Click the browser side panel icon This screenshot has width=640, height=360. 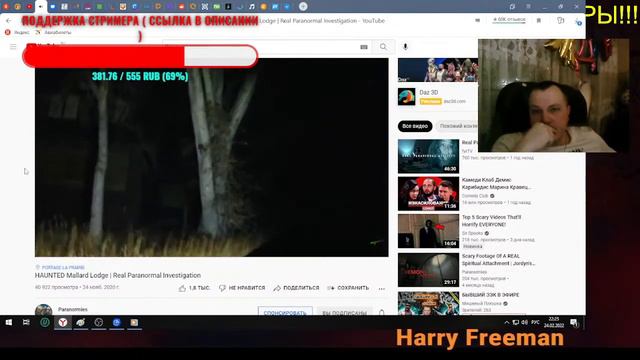(x=560, y=20)
